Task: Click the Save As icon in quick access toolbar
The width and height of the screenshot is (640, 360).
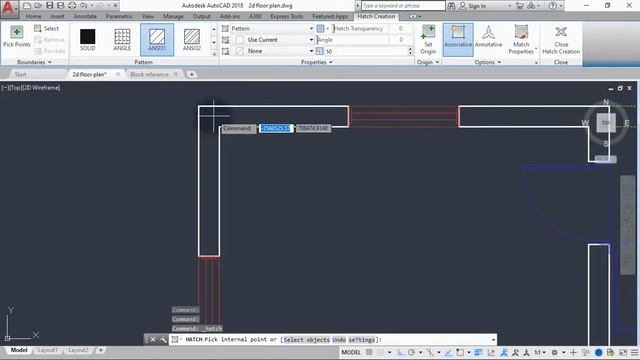Action: click(x=60, y=6)
